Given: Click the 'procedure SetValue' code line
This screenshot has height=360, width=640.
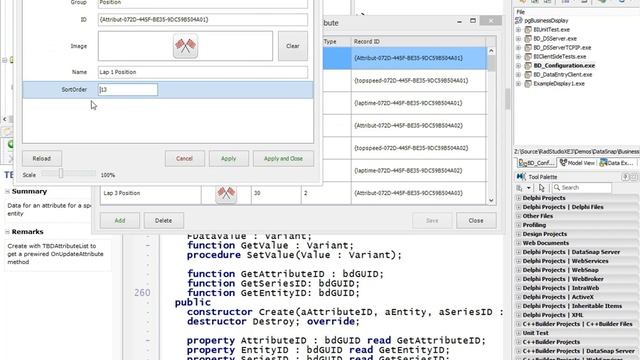Looking at the screenshot, I should tap(294, 255).
